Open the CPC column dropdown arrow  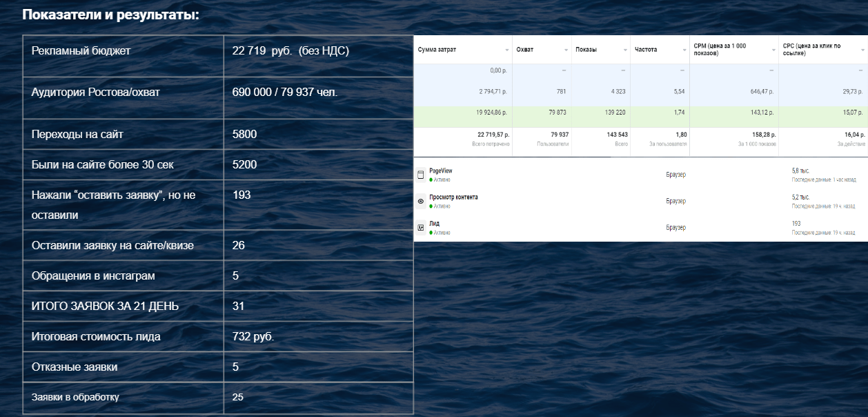pos(862,50)
